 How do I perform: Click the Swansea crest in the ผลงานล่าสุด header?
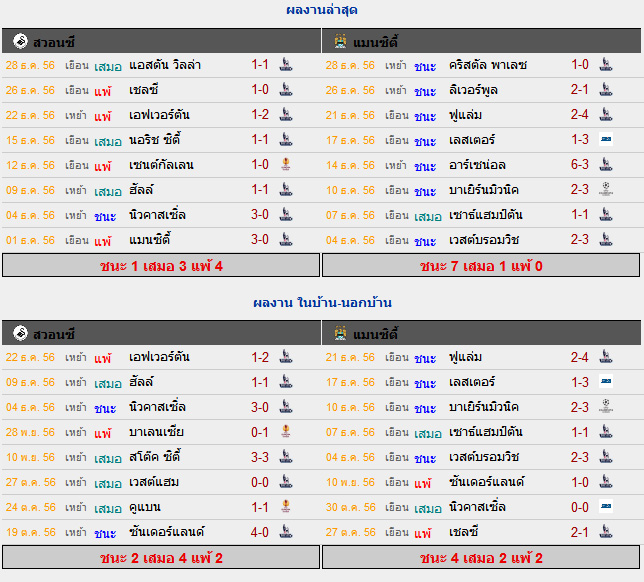pyautogui.click(x=20, y=41)
